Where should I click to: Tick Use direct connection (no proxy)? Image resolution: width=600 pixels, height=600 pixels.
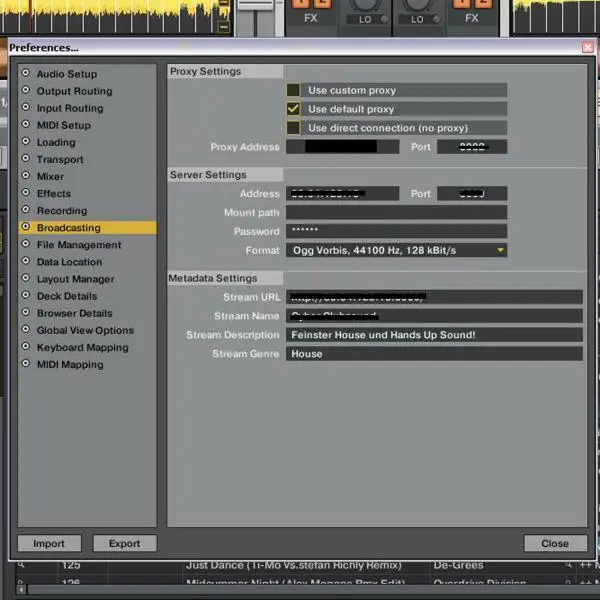[x=294, y=128]
